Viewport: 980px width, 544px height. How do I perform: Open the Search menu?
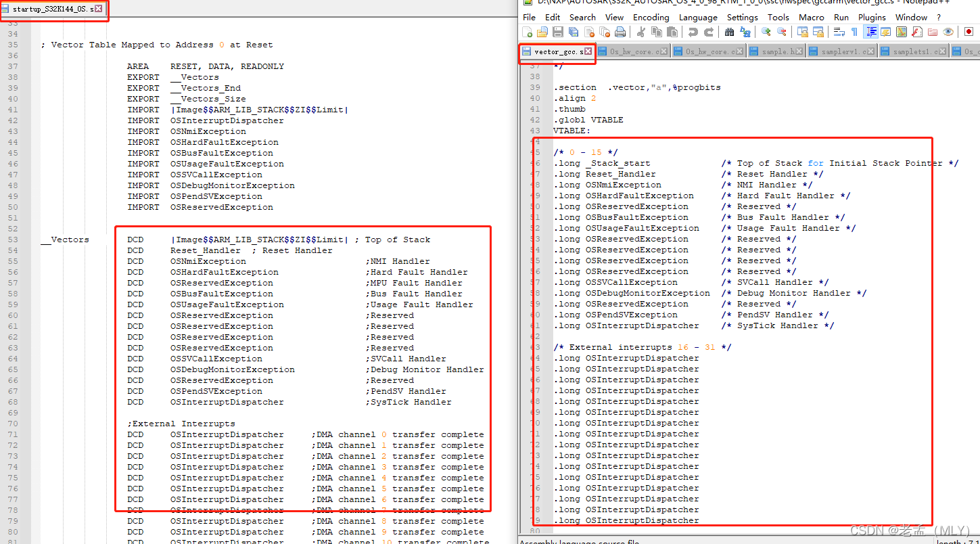[582, 17]
